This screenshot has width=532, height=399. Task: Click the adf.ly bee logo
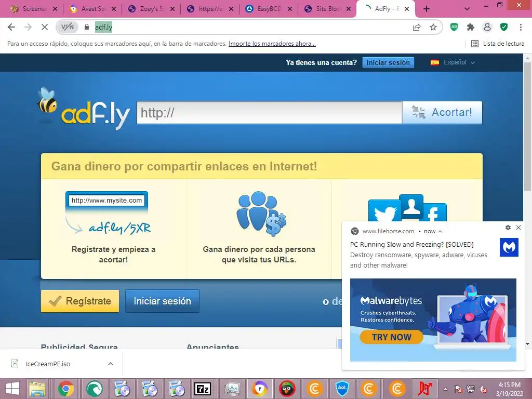[x=84, y=109]
